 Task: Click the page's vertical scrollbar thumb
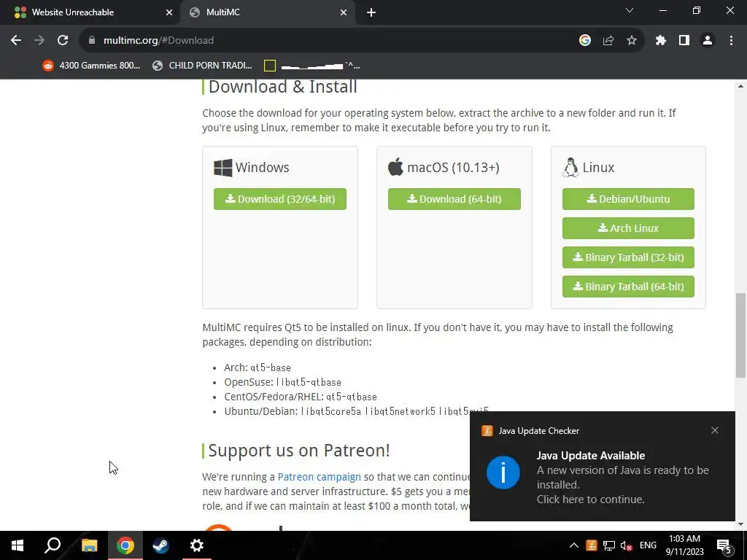[740, 335]
